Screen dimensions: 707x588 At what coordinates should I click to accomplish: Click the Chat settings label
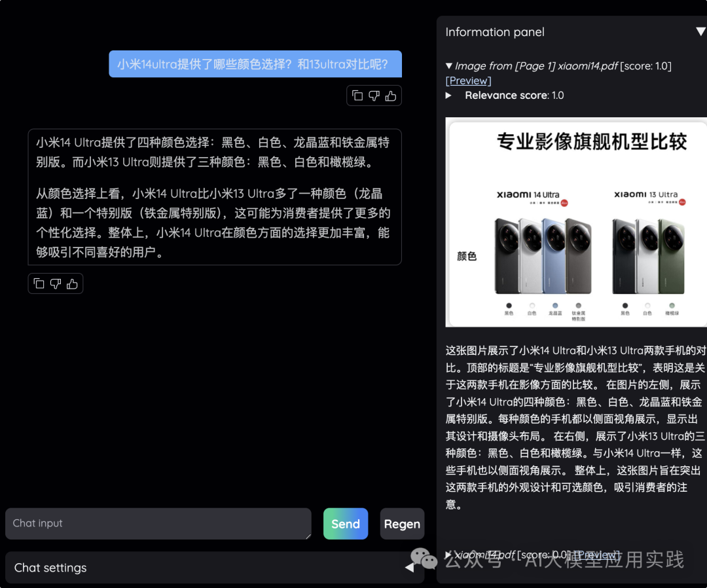tap(50, 568)
